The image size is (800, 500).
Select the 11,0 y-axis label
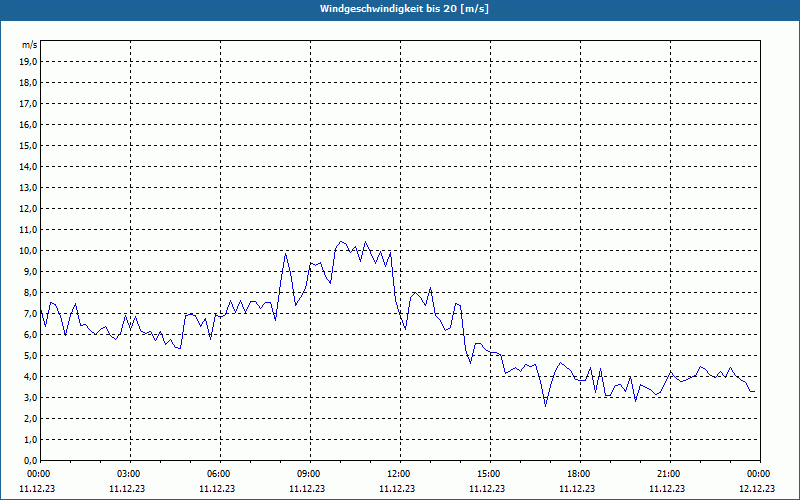click(x=28, y=230)
